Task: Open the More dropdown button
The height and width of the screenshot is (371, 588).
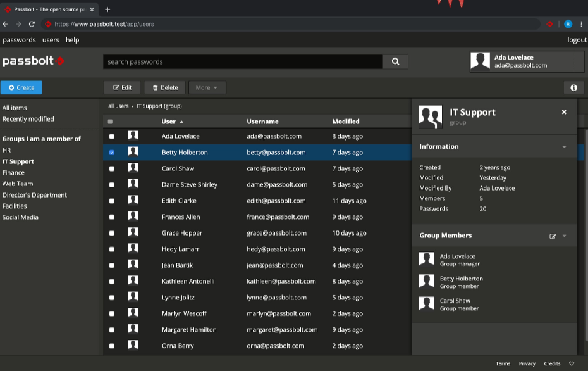Action: (x=207, y=87)
